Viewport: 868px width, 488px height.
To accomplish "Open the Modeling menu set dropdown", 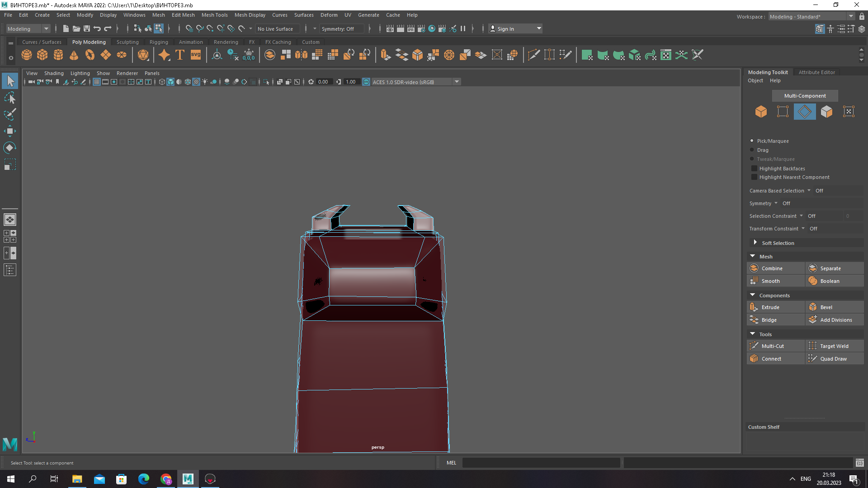I will tap(28, 28).
